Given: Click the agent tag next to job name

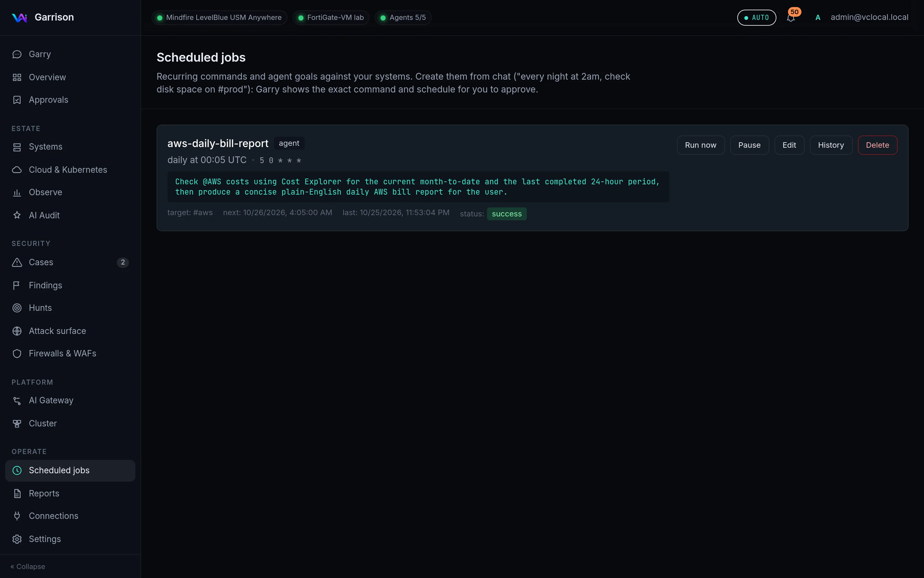Looking at the screenshot, I should click(289, 143).
